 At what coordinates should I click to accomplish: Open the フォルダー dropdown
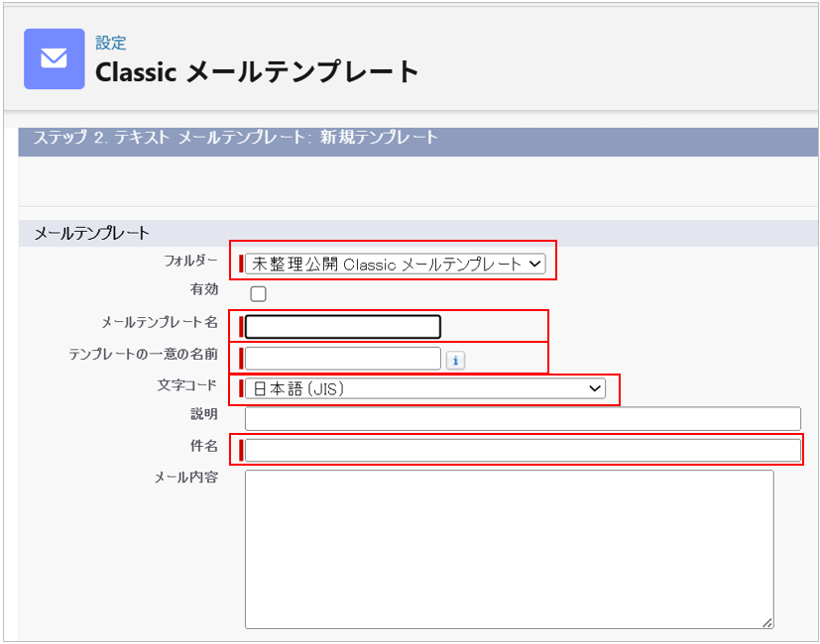(395, 264)
